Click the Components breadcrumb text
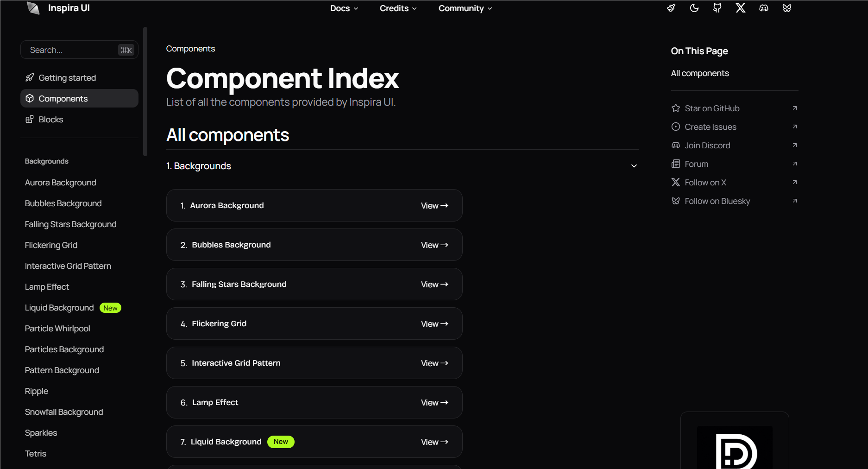 pyautogui.click(x=190, y=49)
